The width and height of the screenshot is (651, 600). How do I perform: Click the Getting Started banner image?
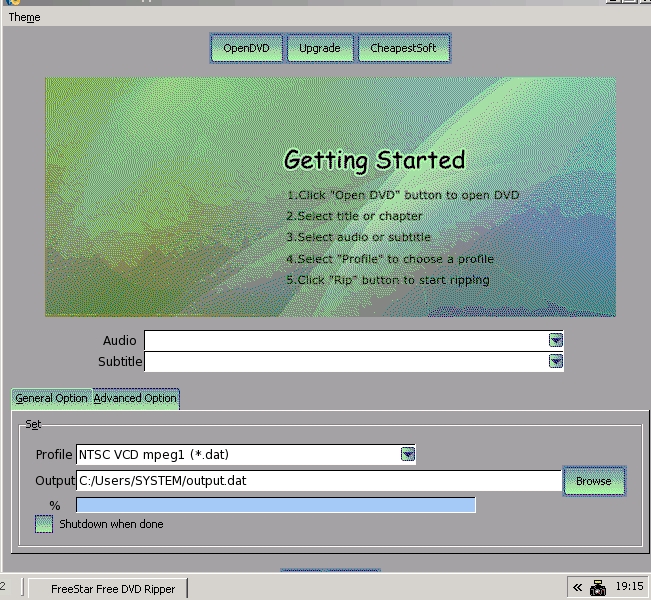(x=330, y=197)
